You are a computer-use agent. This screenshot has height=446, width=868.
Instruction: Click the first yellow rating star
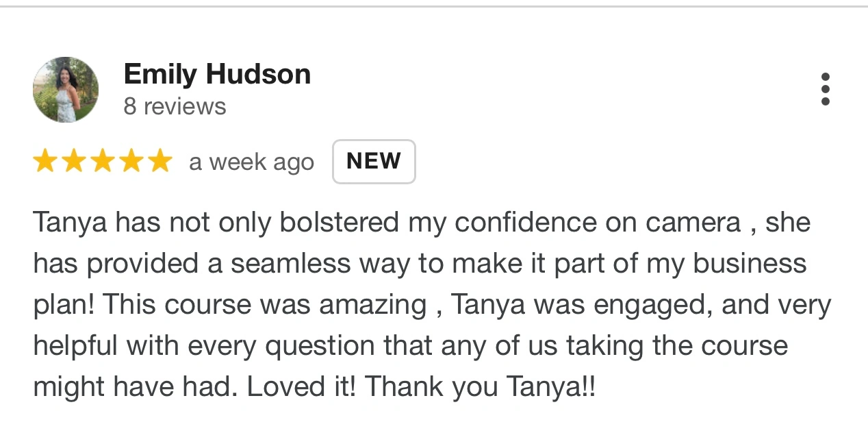click(45, 162)
